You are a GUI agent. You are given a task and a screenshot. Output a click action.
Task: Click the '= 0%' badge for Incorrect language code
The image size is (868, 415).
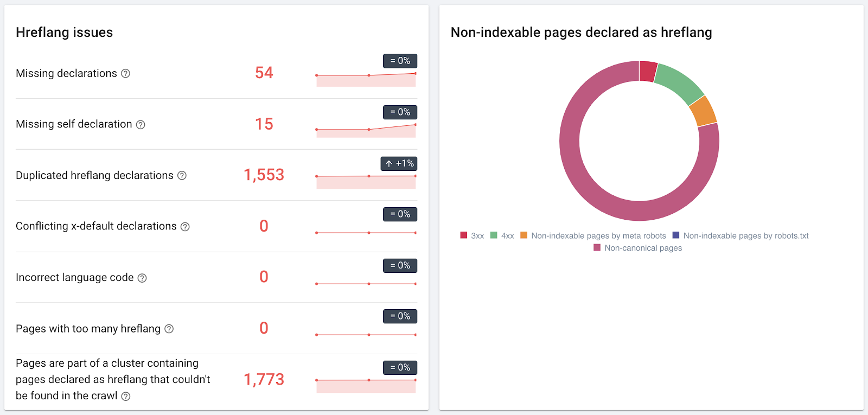point(400,265)
